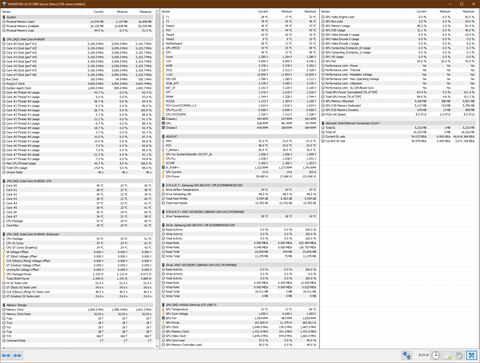Select the Performance Limit - Thermal row
Viewport: 480px width, 363px height.
click(x=399, y=70)
